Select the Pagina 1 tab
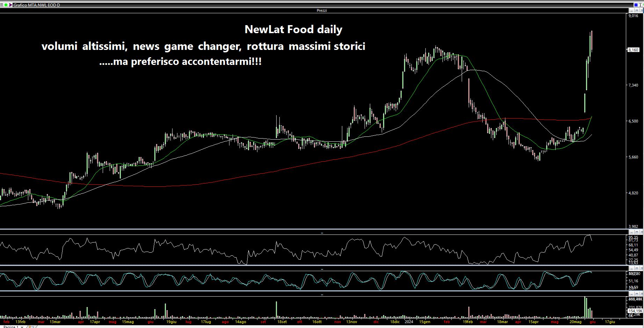The height and width of the screenshot is (328, 644). [x=10, y=327]
